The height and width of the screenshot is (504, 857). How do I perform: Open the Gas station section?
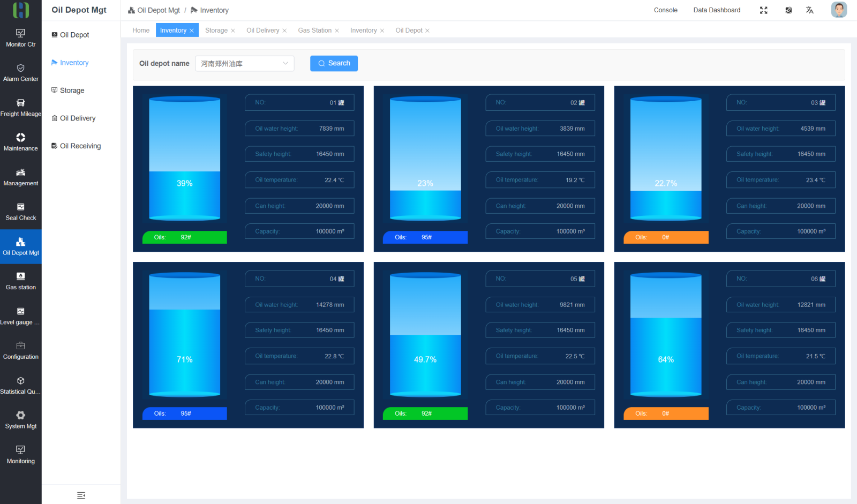click(20, 281)
